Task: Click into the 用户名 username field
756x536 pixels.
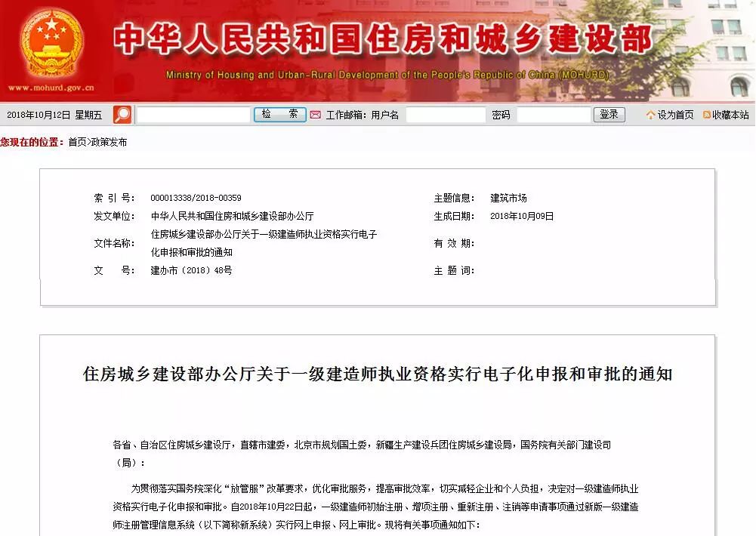Action: [446, 115]
